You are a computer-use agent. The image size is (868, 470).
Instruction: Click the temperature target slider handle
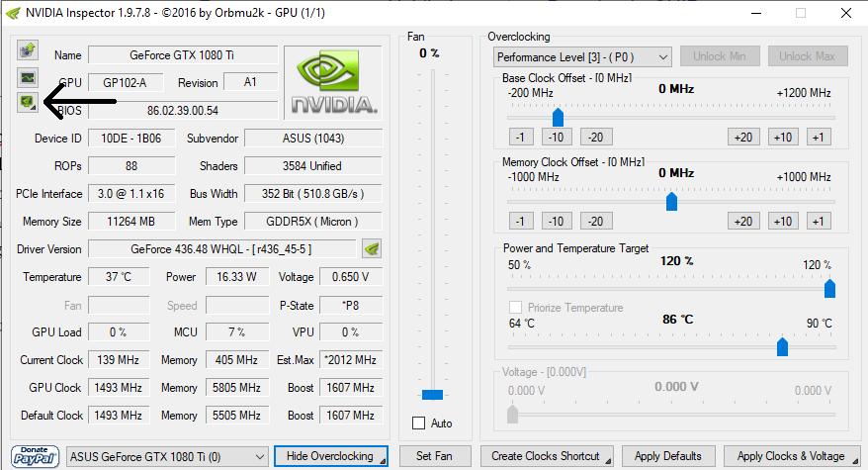(x=782, y=347)
